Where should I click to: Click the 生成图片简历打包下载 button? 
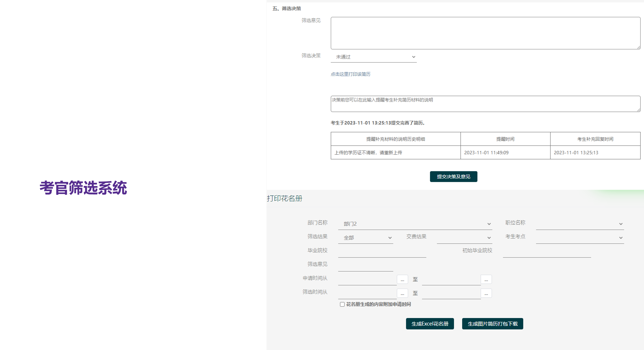tap(492, 324)
